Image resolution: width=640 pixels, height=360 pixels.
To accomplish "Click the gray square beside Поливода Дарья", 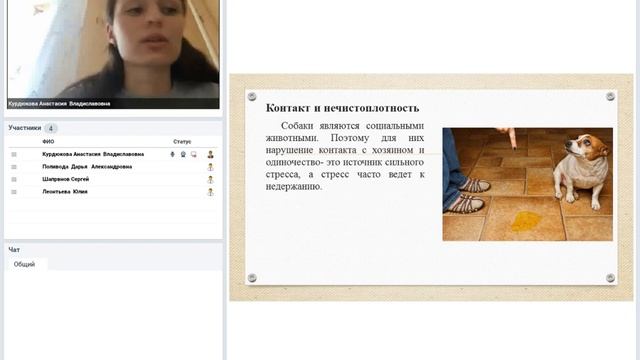I will [x=14, y=167].
